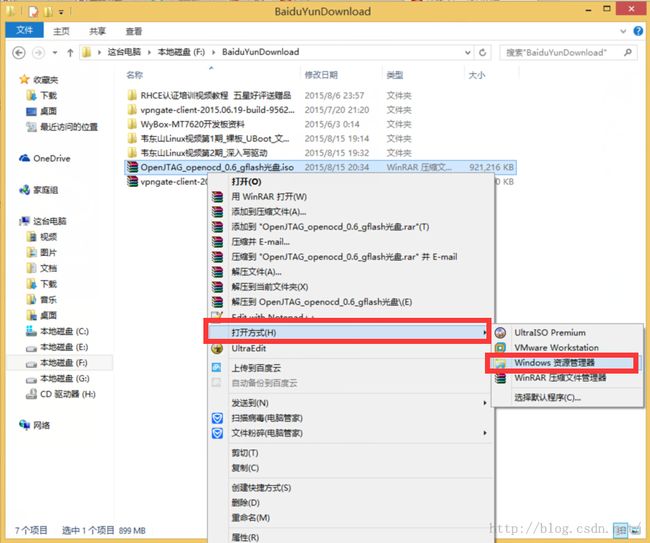
Task: Open CD 驱动器 (H:) in the sidebar
Action: tap(61, 394)
